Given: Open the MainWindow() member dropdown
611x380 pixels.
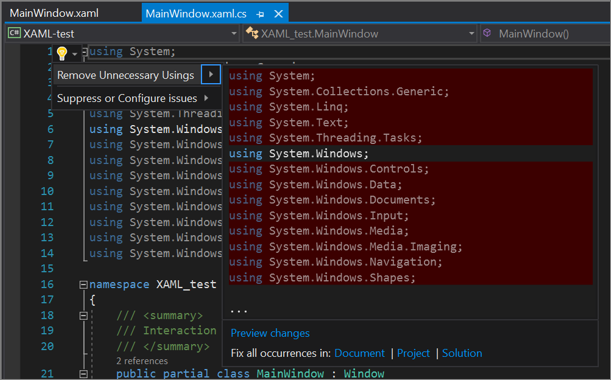Looking at the screenshot, I should click(x=534, y=34).
